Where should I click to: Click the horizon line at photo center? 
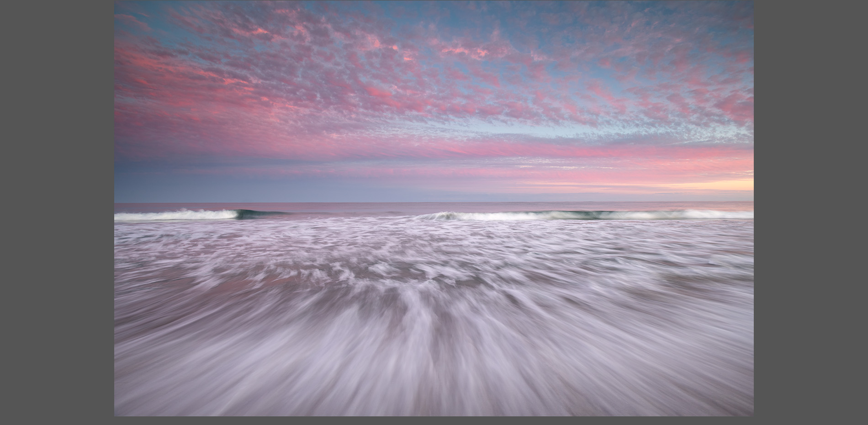pyautogui.click(x=434, y=202)
